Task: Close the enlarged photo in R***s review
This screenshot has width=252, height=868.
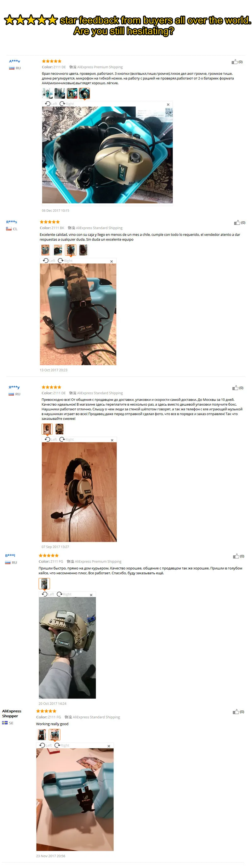Action: pos(112,262)
